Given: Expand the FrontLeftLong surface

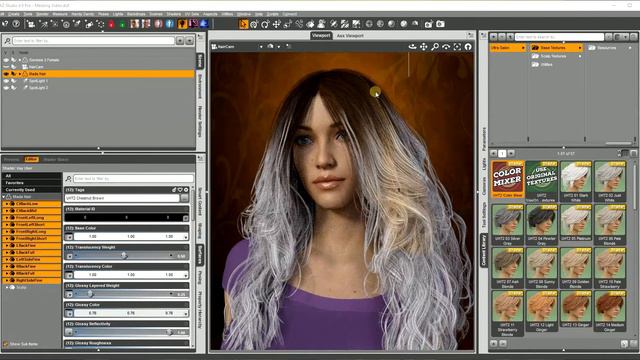Looking at the screenshot, I should (7, 218).
